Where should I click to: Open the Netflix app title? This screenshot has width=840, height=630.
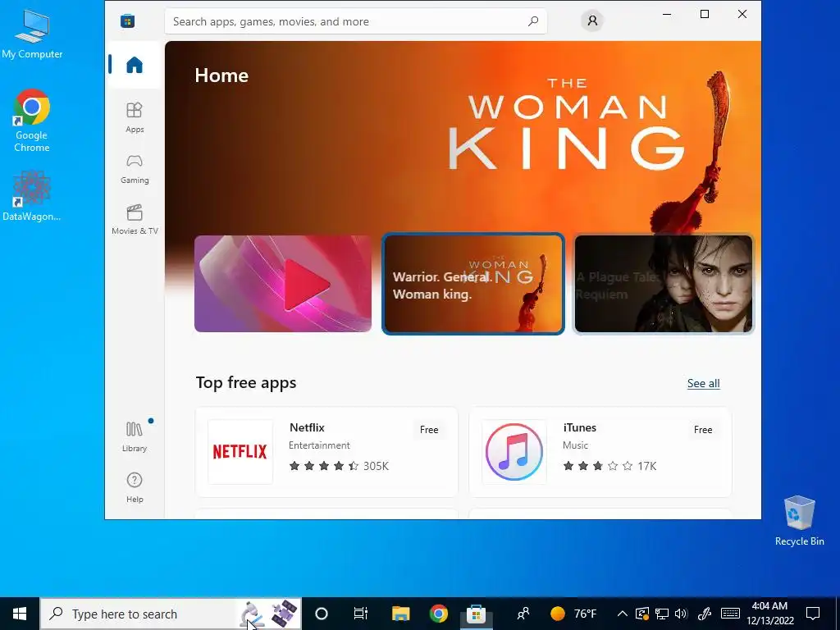coord(307,427)
